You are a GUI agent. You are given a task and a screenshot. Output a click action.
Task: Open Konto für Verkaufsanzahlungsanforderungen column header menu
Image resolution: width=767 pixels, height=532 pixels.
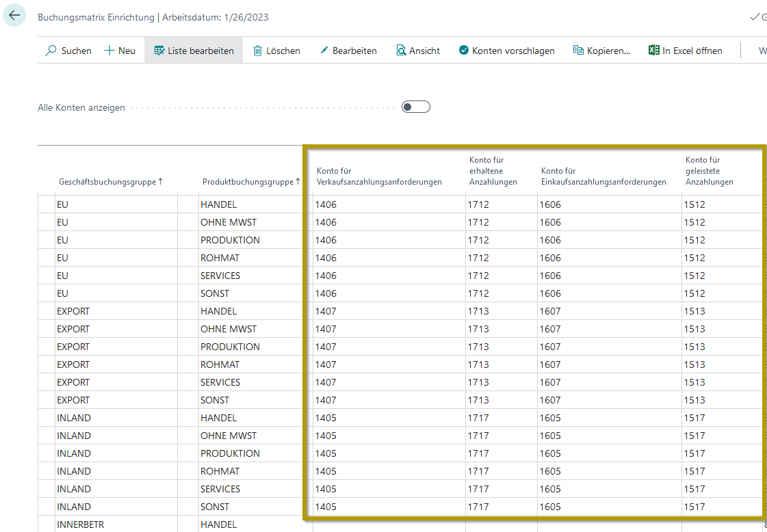(x=379, y=176)
